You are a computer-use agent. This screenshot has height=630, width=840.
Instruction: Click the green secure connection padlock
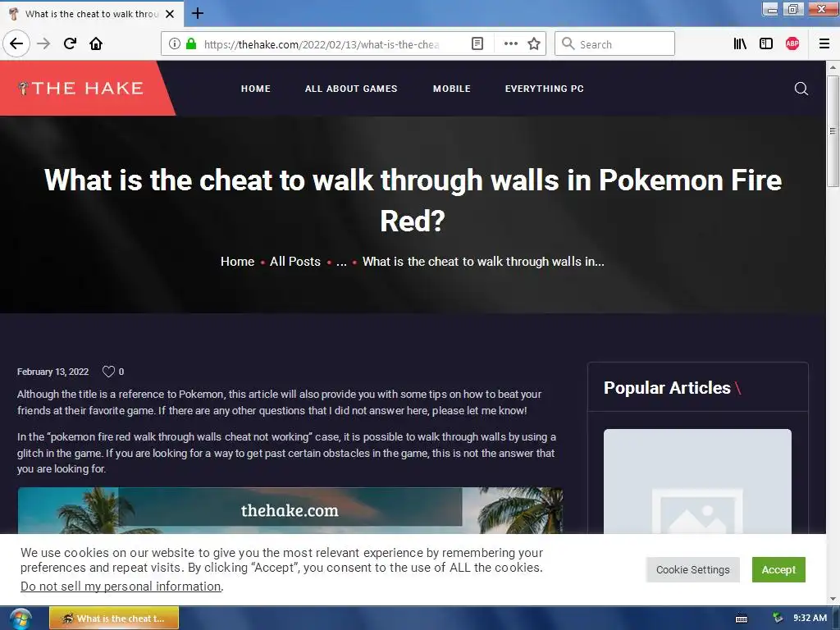coord(190,43)
